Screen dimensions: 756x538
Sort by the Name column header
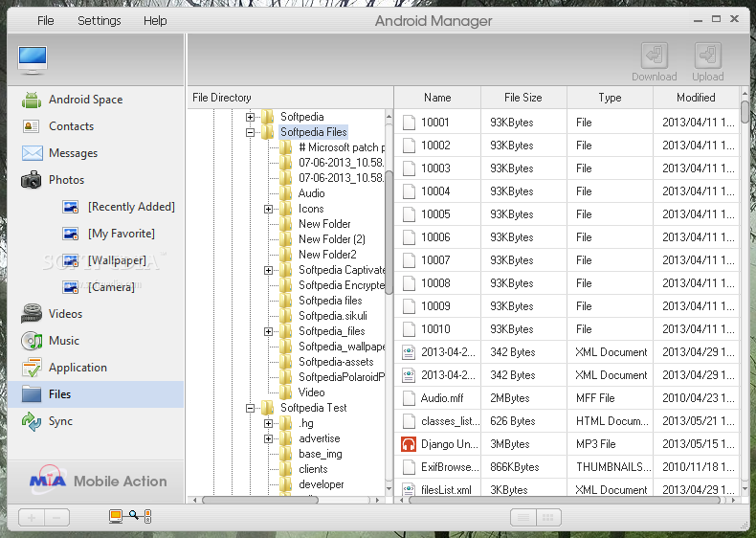pyautogui.click(x=437, y=98)
